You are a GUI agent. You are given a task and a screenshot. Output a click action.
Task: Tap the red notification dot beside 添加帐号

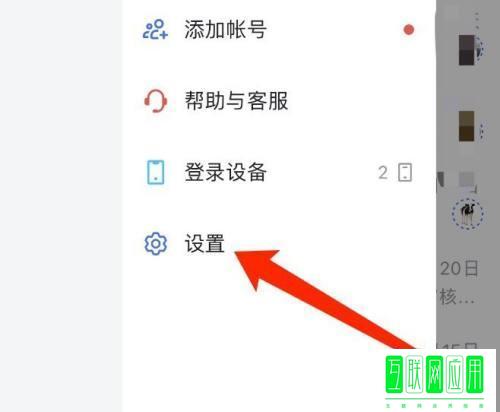pyautogui.click(x=409, y=30)
